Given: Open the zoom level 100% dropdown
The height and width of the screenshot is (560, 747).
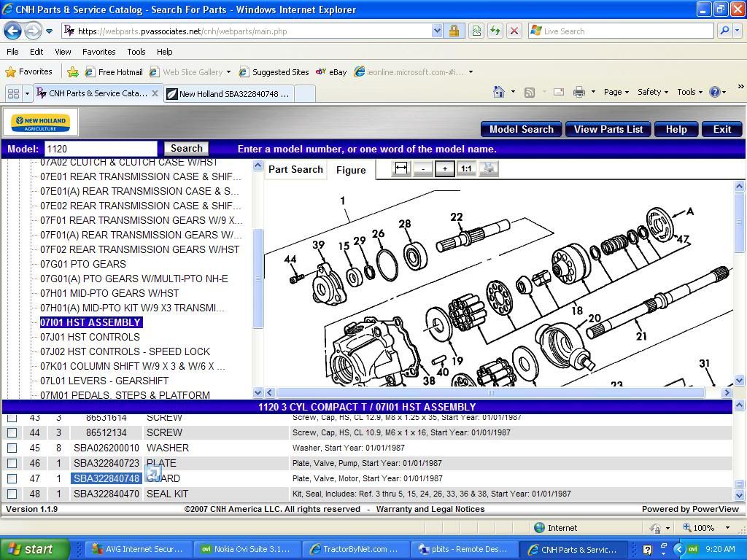Looking at the screenshot, I should tap(727, 528).
